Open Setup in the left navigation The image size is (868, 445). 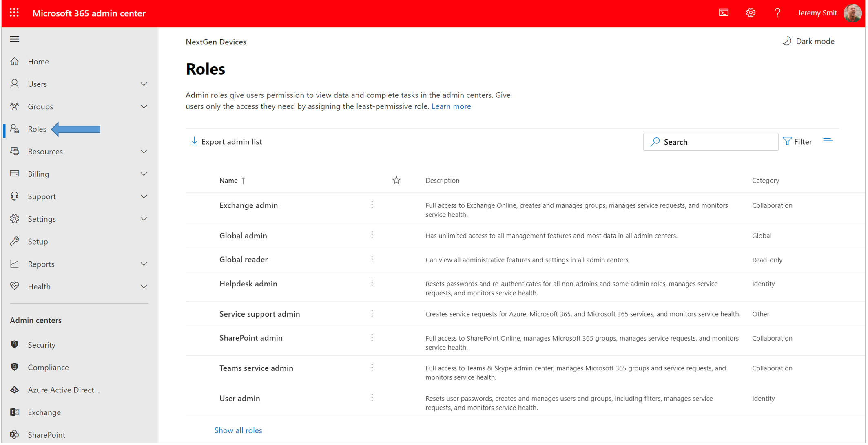click(38, 242)
